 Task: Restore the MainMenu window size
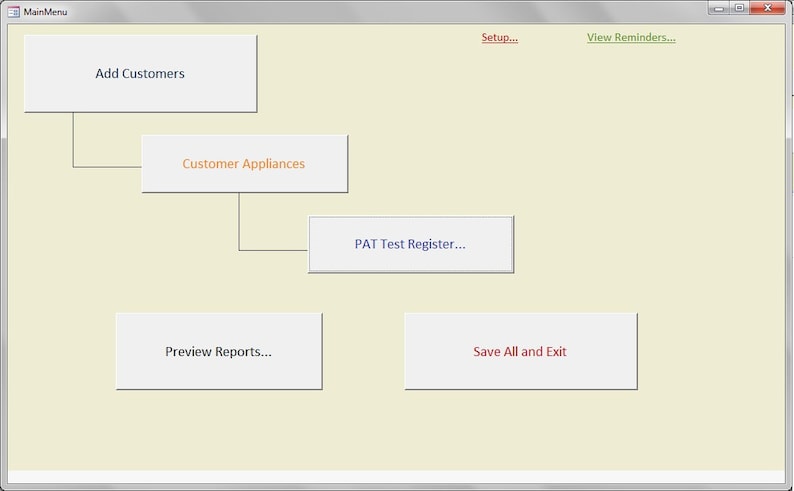click(x=739, y=8)
